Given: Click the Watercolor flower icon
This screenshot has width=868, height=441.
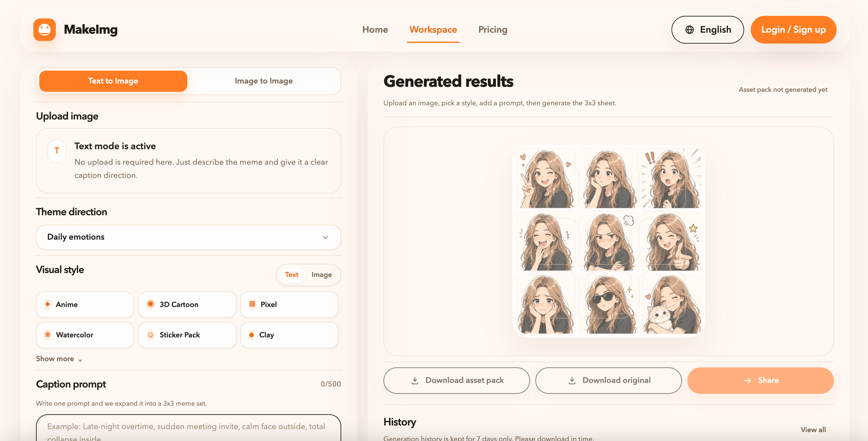Looking at the screenshot, I should pyautogui.click(x=48, y=335).
